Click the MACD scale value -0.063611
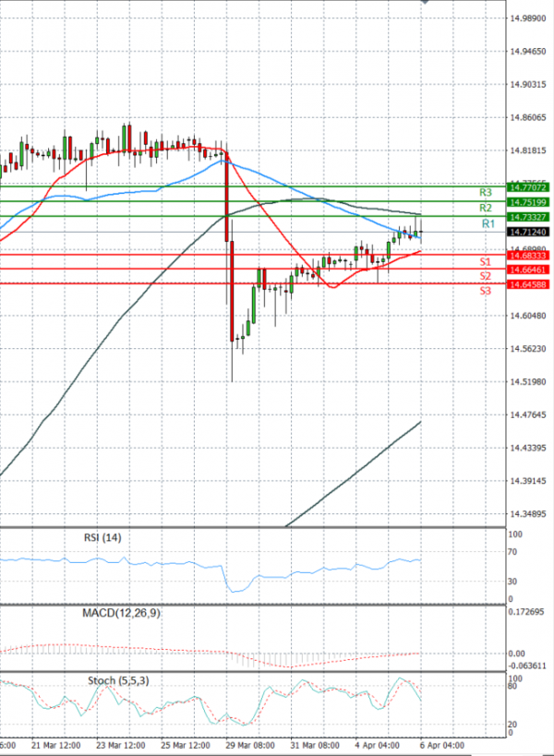The width and height of the screenshot is (554, 756). point(527,666)
